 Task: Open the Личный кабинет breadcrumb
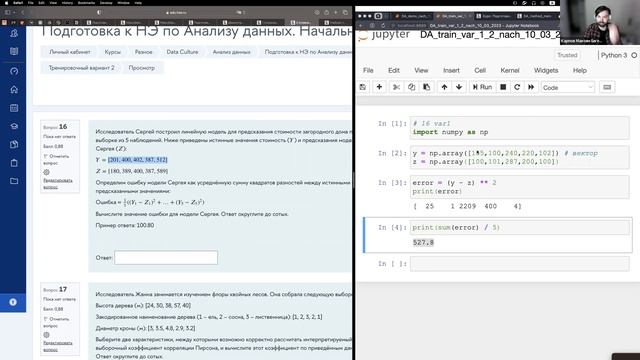(x=70, y=52)
